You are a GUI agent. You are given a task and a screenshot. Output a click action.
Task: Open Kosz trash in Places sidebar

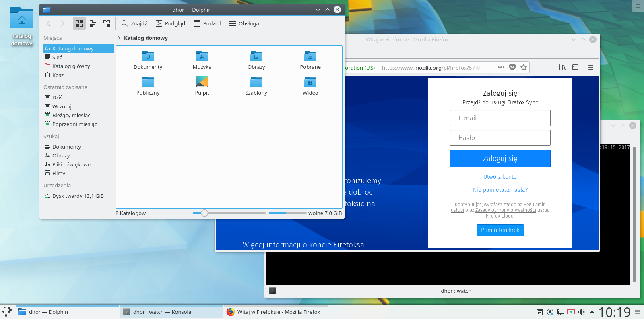78,75
